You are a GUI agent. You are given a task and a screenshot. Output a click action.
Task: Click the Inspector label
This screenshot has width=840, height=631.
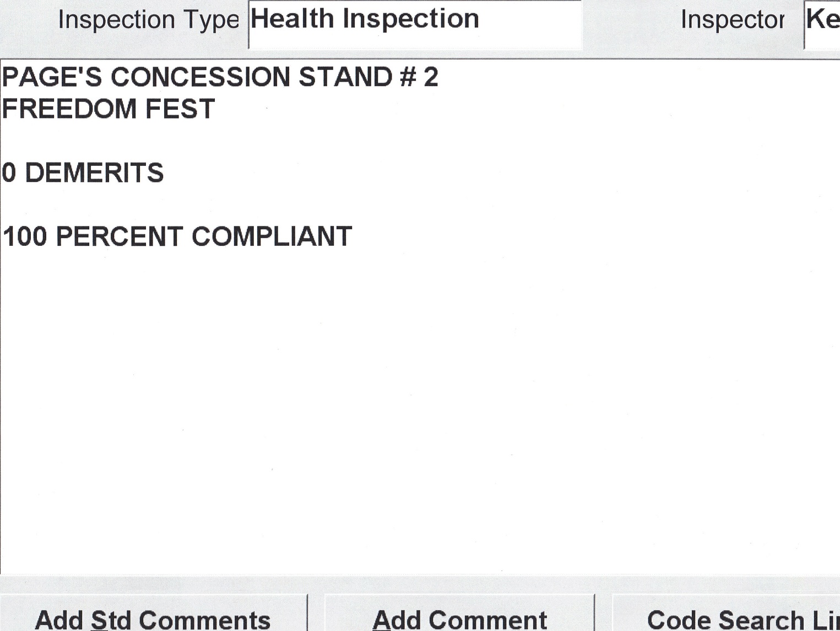pos(732,20)
